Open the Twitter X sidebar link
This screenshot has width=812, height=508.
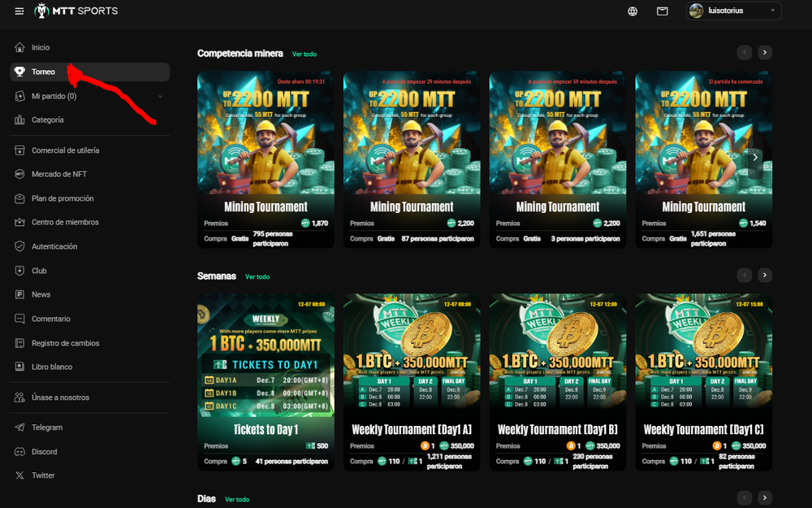tap(20, 475)
